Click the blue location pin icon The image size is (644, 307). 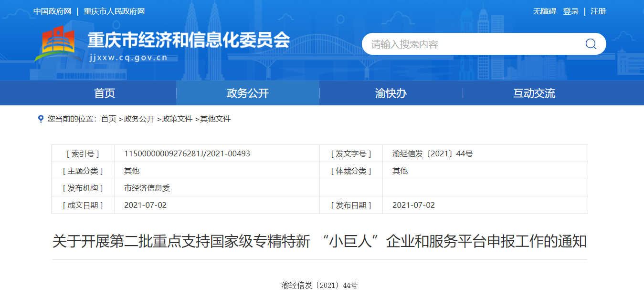[41, 119]
